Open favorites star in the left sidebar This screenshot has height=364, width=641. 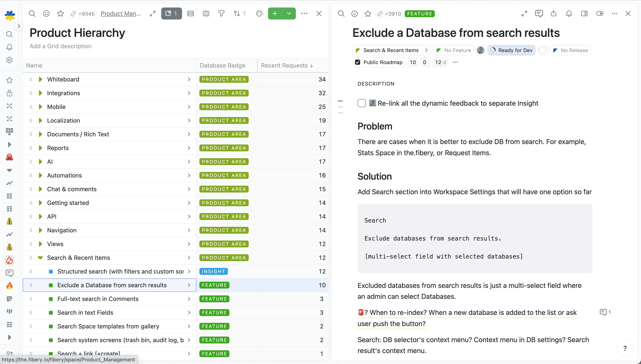click(9, 80)
